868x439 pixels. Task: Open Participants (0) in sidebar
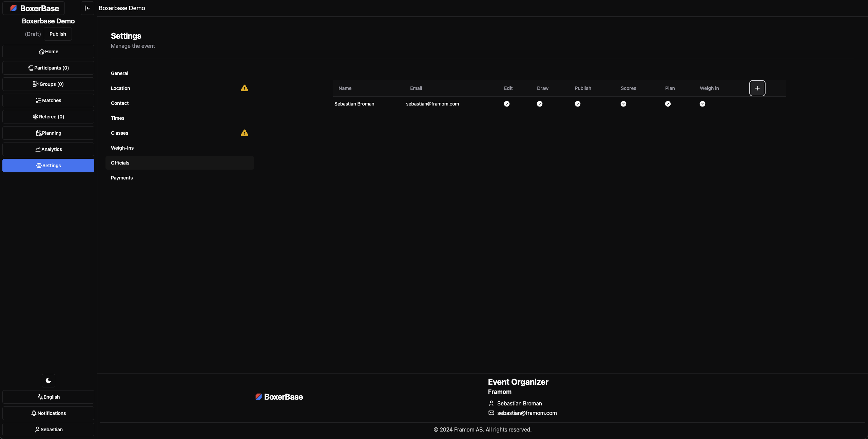point(48,68)
